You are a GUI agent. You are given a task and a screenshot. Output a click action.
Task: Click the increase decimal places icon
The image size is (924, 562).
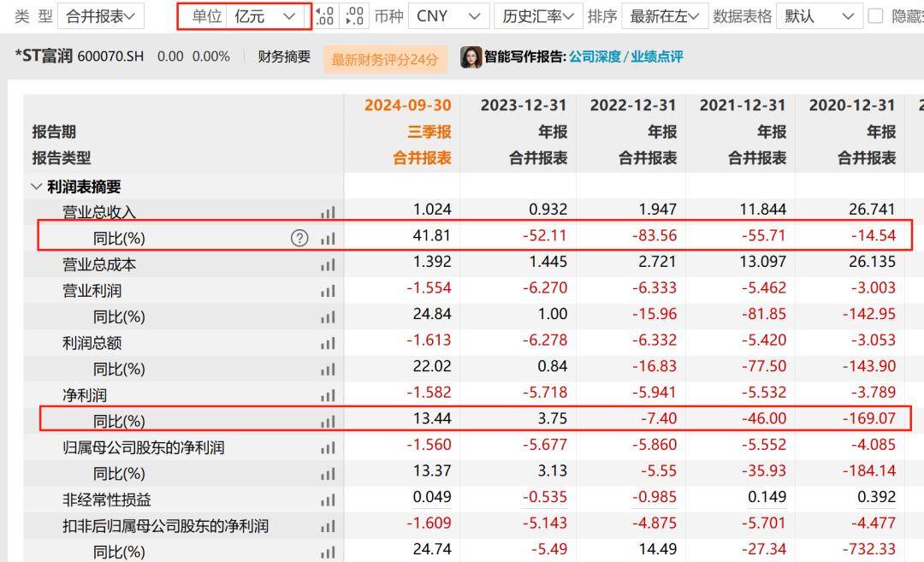(x=323, y=15)
